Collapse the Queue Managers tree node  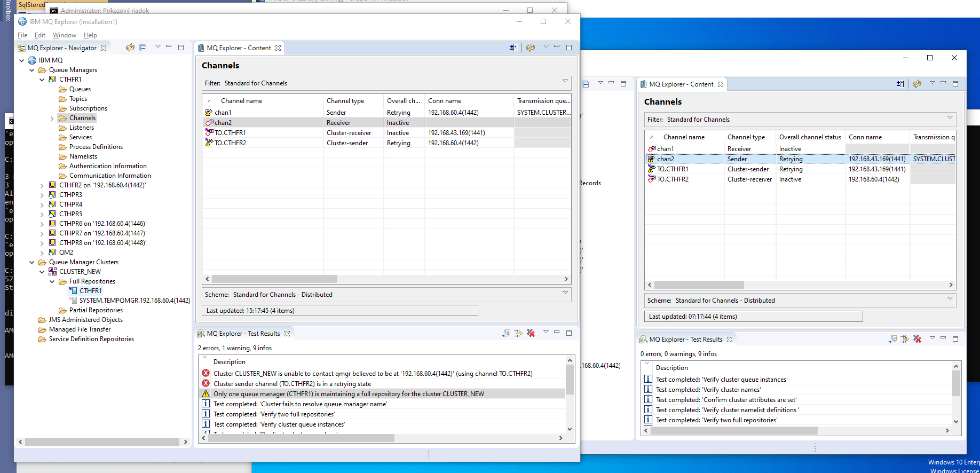point(31,70)
